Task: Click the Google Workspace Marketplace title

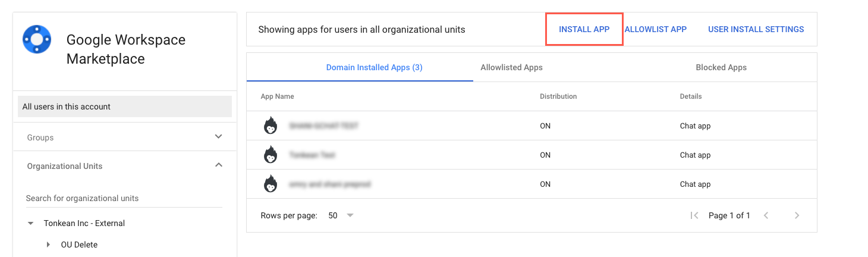Action: point(126,49)
